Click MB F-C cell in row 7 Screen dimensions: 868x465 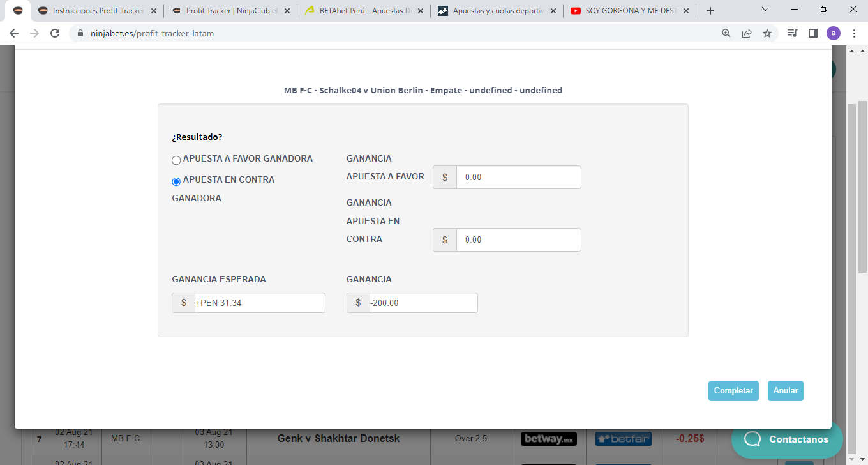(125, 439)
